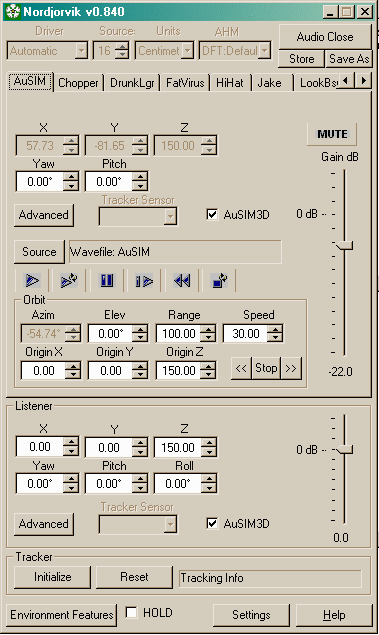This screenshot has width=379, height=635.
Task: Switch to the Chopper tab
Action: pyautogui.click(x=78, y=83)
